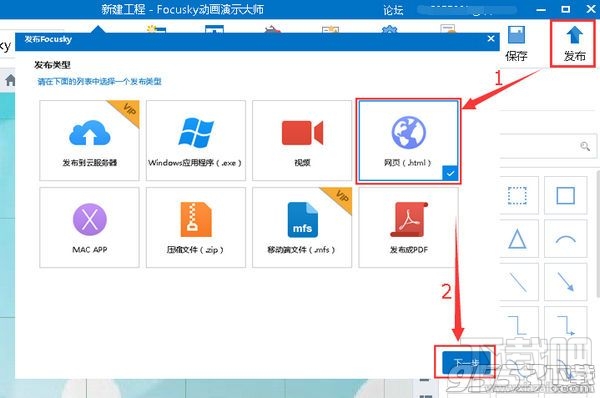The height and width of the screenshot is (398, 600).
Task: Select the straight line shape
Action: point(517,282)
